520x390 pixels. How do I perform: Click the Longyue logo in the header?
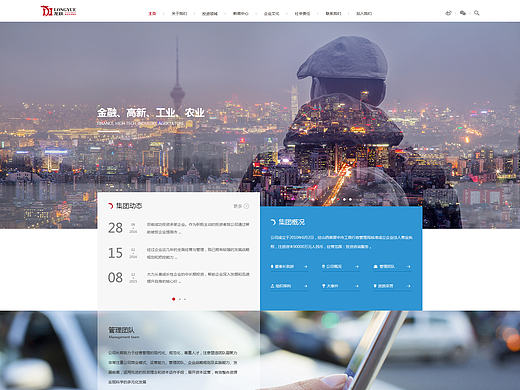click(58, 11)
